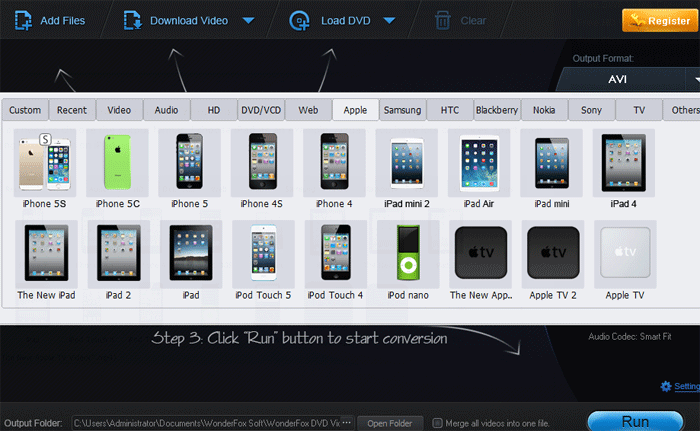
Task: Click the Clear trash can icon
Action: coord(442,21)
